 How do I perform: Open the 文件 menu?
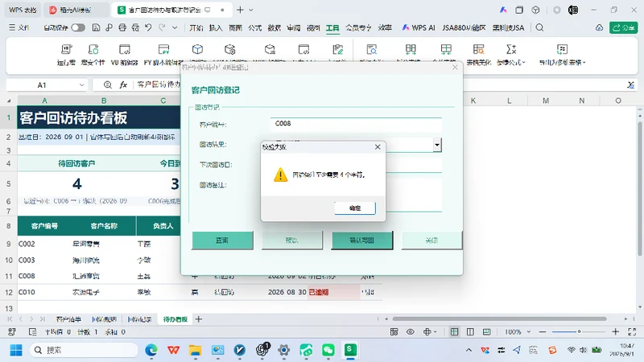pos(19,27)
